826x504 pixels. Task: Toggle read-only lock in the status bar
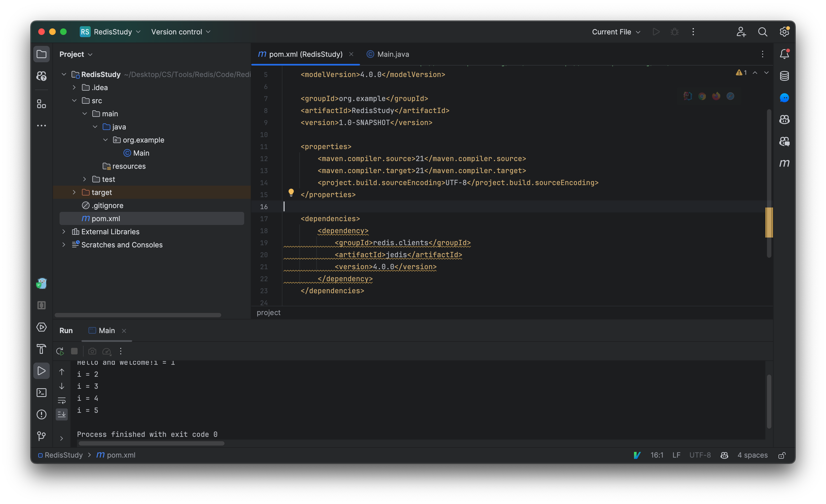tap(782, 455)
